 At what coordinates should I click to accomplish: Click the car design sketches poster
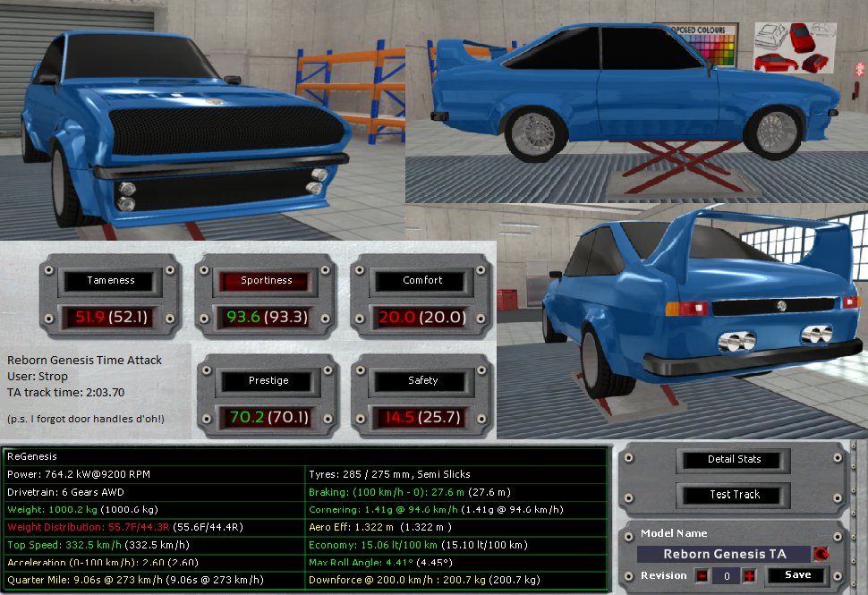tap(796, 47)
